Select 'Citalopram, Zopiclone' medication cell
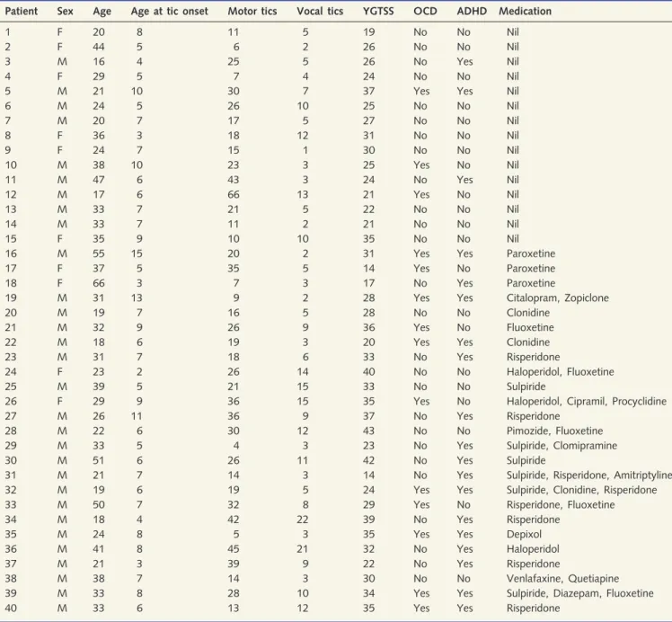Image resolution: width=672 pixels, height=622 pixels. [x=558, y=298]
